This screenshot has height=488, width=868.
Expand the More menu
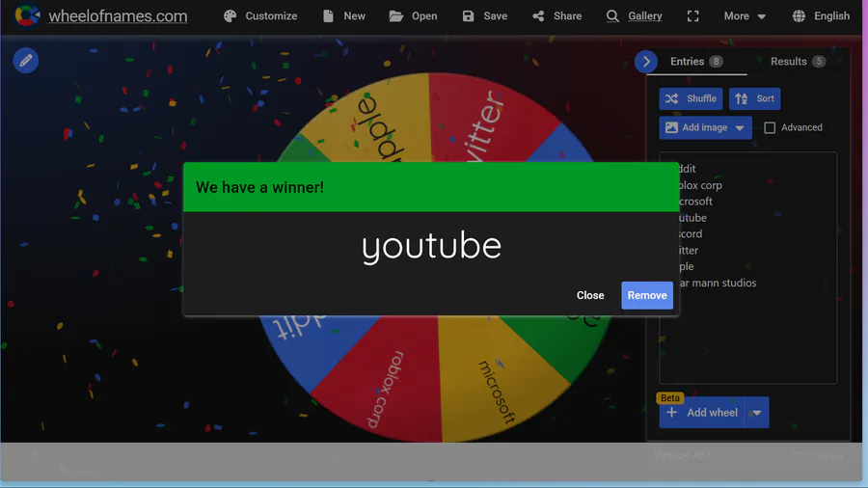click(745, 16)
